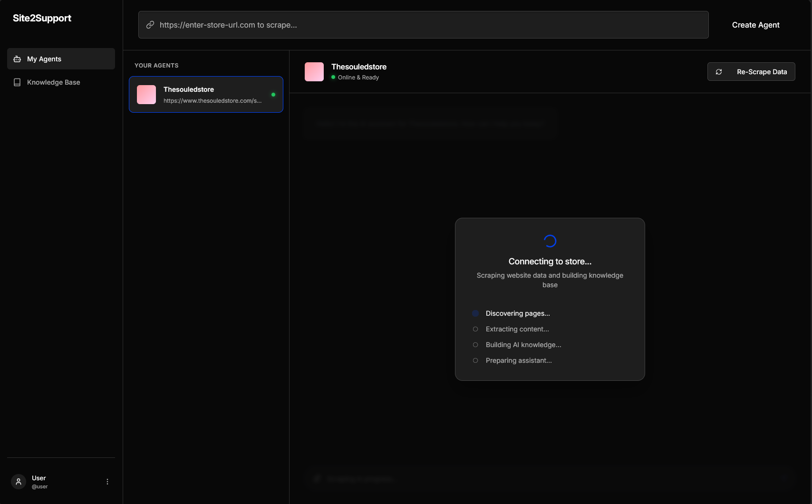The image size is (812, 504).
Task: Click the Thesouledstore header avatar
Action: click(x=314, y=71)
